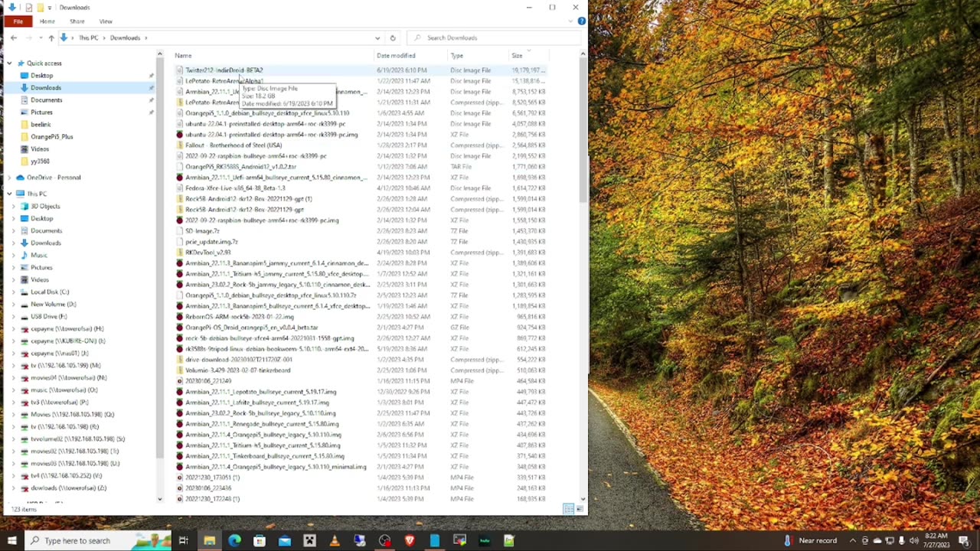Open 3D Objects under This PC
The image size is (980, 551).
44,206
